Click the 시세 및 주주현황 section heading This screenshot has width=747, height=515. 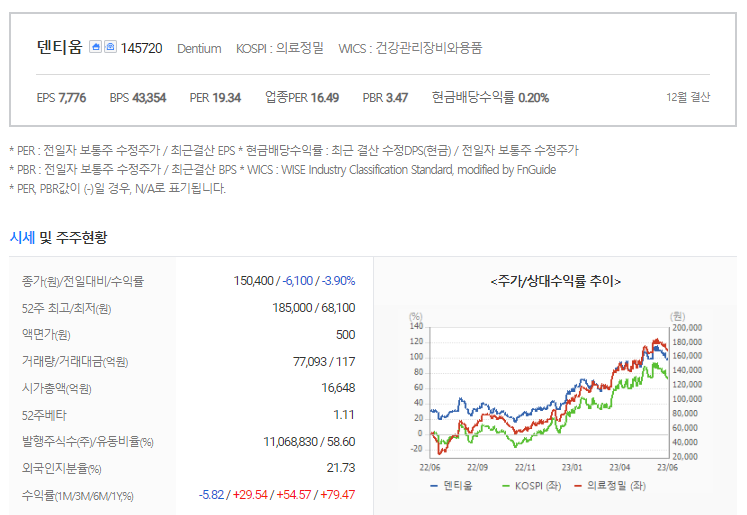tap(59, 237)
